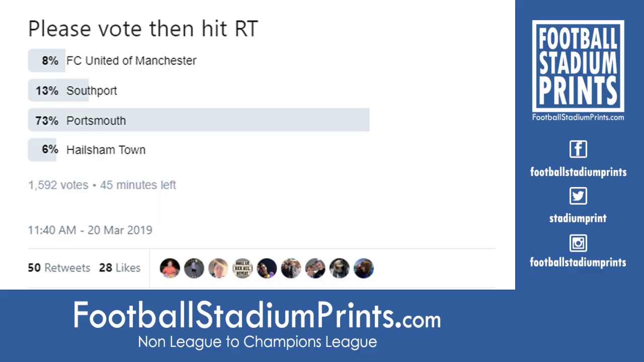Viewport: 644px width, 362px height.
Task: Open the Football Stadium Prints logo
Action: 578,66
